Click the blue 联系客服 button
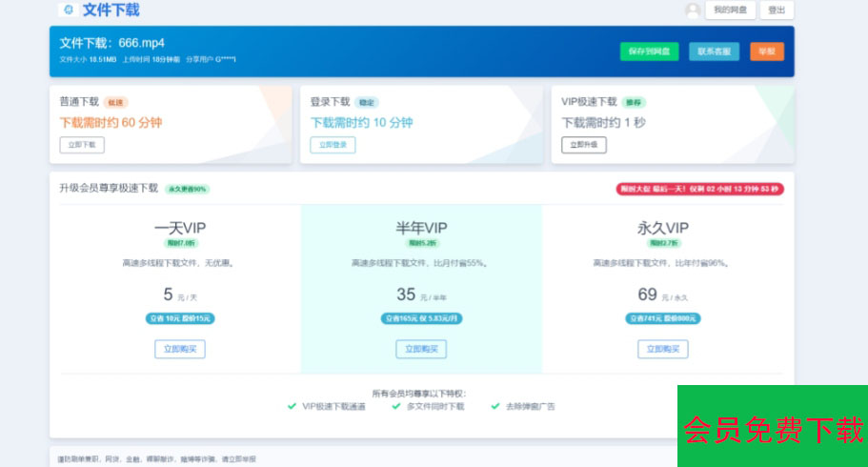 (714, 51)
